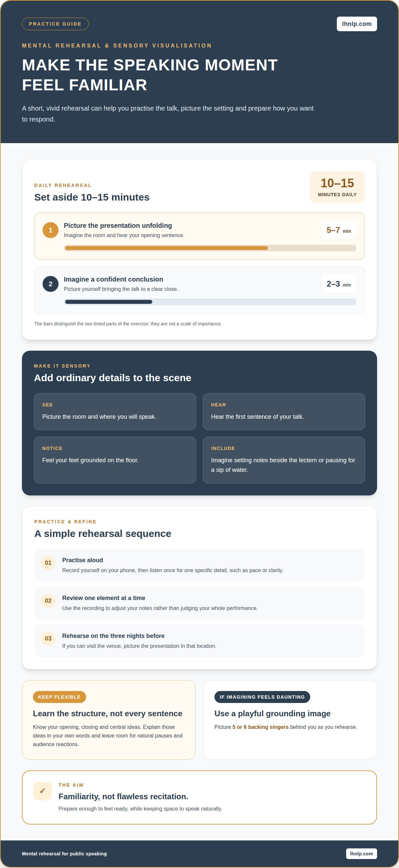Select the INCLUDE sensory card
The height and width of the screenshot is (868, 399).
coord(284,460)
